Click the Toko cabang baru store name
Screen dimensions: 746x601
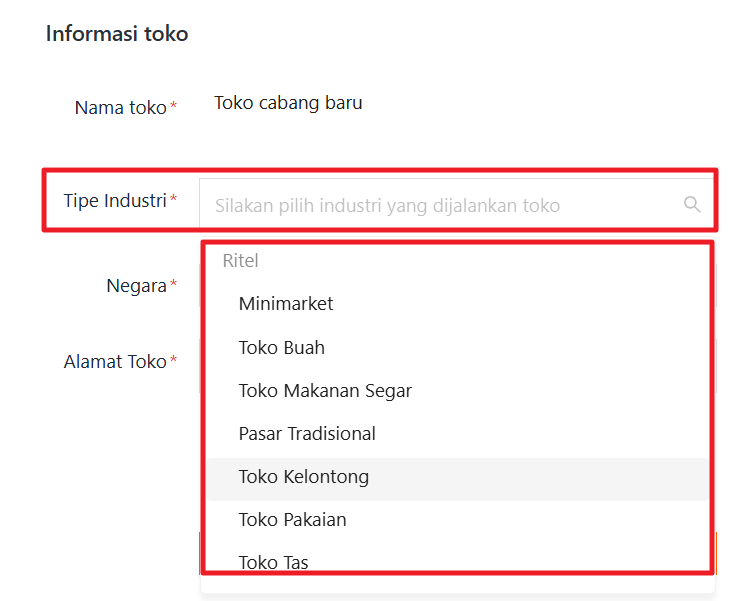coord(288,103)
